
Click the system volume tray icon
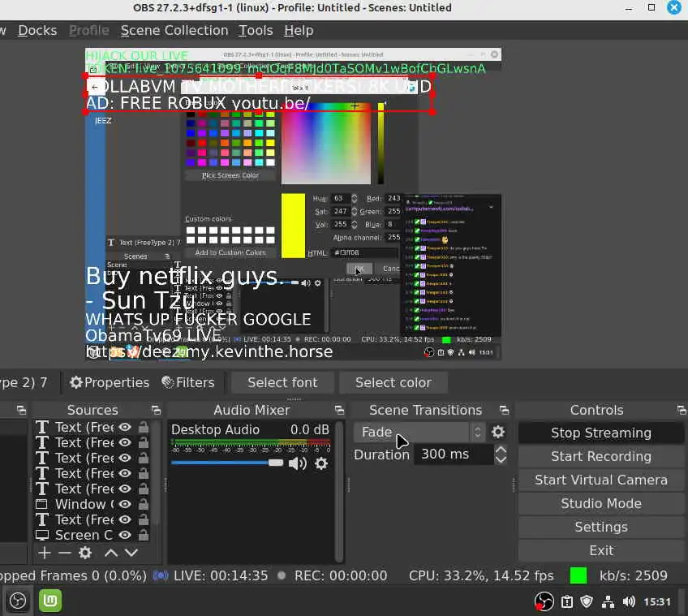pyautogui.click(x=630, y=601)
